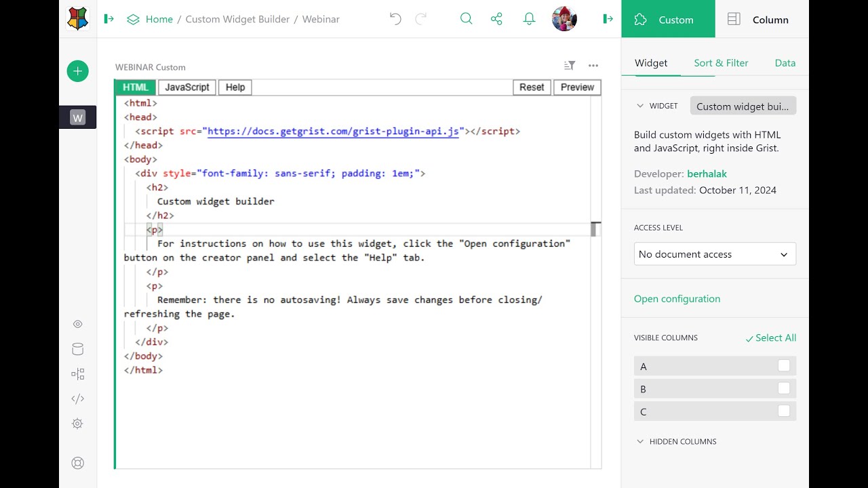
Task: Open the share menu icon
Action: [496, 19]
